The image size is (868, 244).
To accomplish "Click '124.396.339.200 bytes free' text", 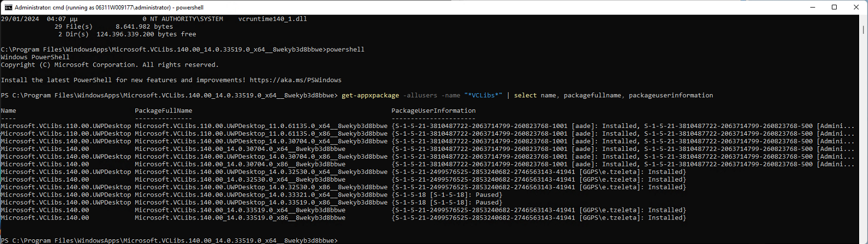I will tap(146, 34).
